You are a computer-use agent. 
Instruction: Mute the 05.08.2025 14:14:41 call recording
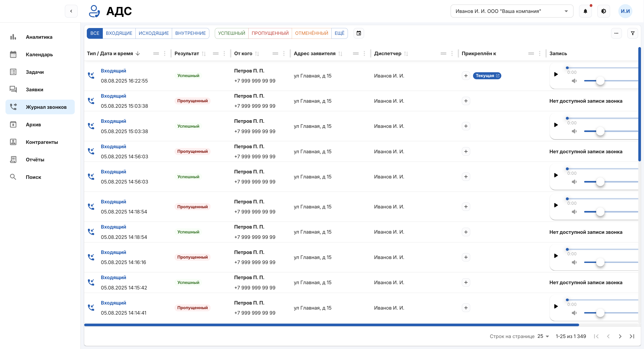click(x=574, y=313)
